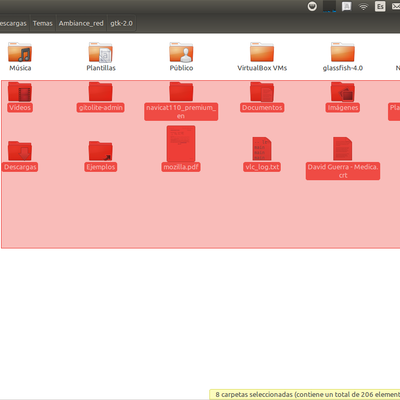Screen dimensions: 400x400
Task: Select the Documentos folder icon
Action: coord(262,92)
